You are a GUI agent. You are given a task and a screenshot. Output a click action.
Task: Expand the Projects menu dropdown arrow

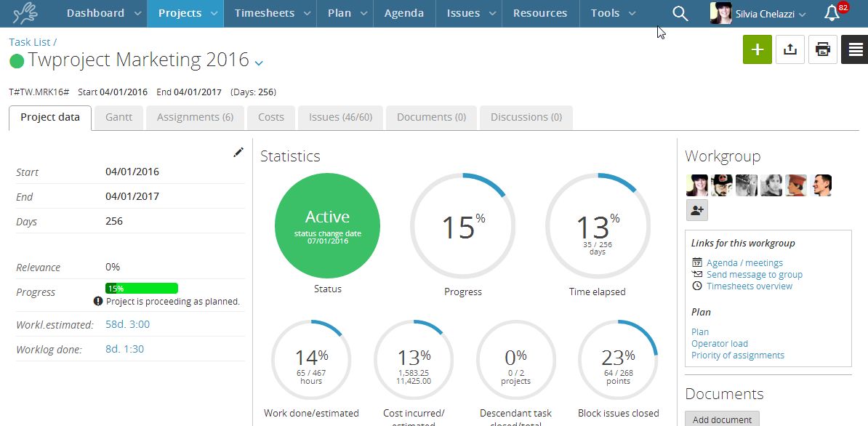coord(214,14)
